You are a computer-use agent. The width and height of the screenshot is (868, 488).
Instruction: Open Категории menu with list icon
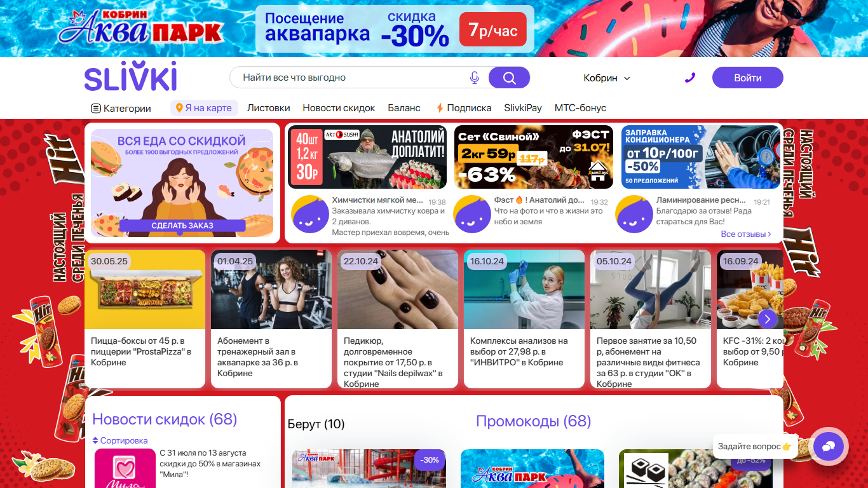click(121, 108)
